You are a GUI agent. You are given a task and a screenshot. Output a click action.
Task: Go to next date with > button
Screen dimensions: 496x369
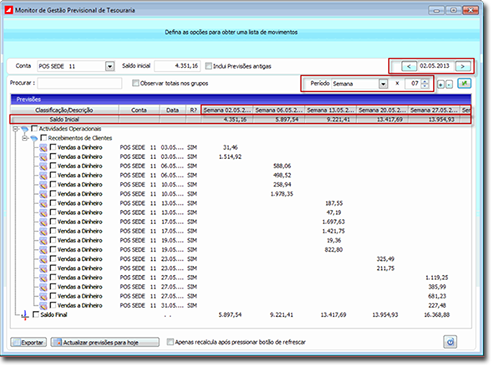(463, 66)
